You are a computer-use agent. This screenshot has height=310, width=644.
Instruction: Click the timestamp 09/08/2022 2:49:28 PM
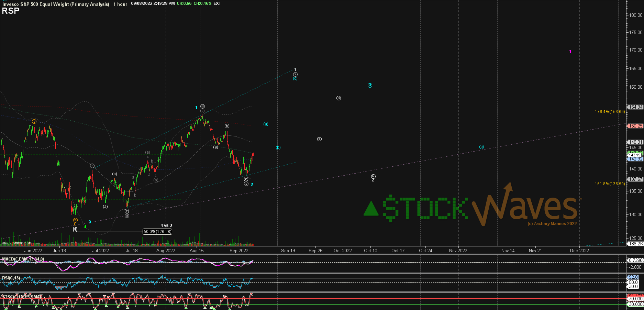153,3
